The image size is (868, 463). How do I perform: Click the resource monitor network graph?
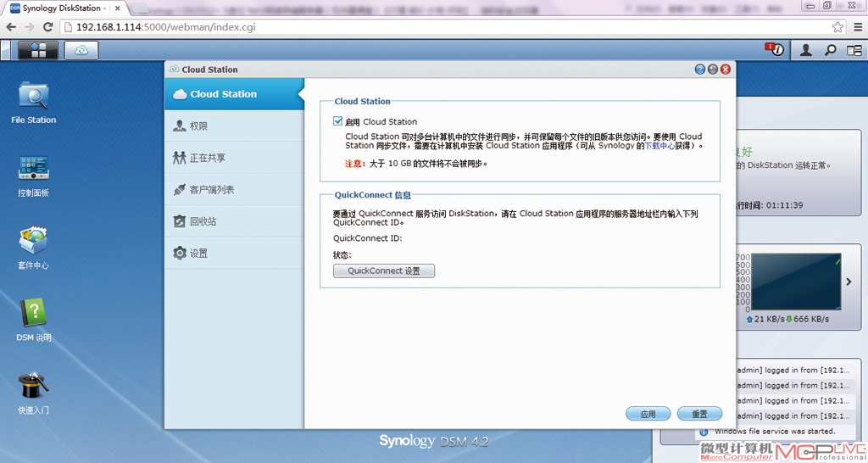coord(797,282)
